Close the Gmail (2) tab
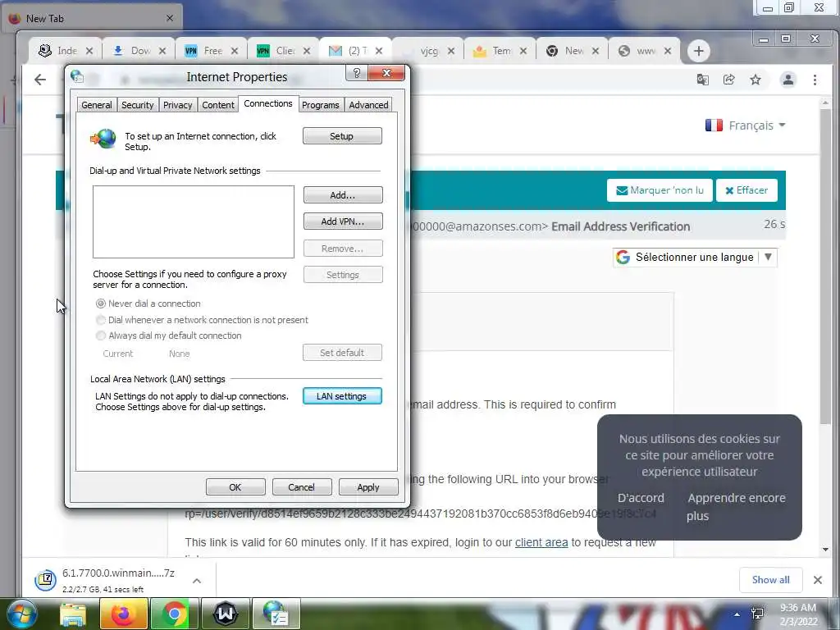Image resolution: width=840 pixels, height=630 pixels. [x=379, y=51]
